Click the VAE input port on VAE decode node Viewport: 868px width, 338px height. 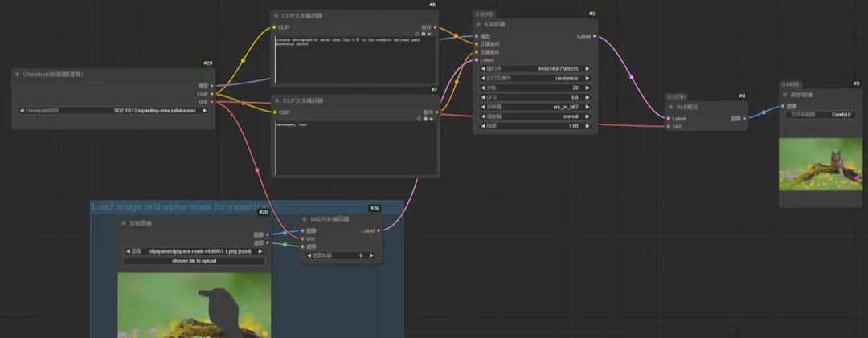(668, 126)
